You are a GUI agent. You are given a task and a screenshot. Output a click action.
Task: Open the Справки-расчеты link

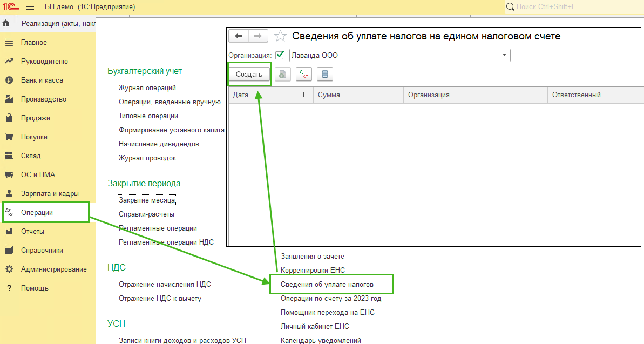[x=147, y=214]
